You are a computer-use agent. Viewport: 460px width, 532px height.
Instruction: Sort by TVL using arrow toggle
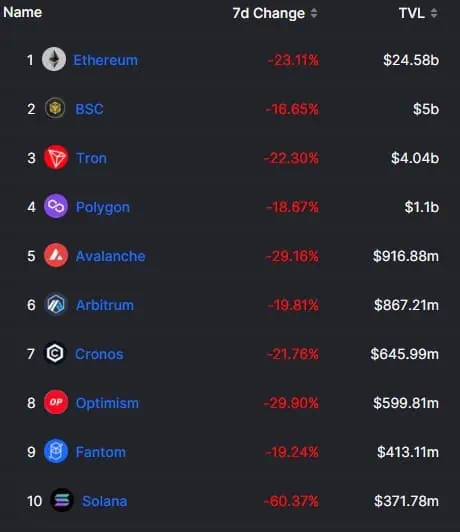pyautogui.click(x=434, y=13)
